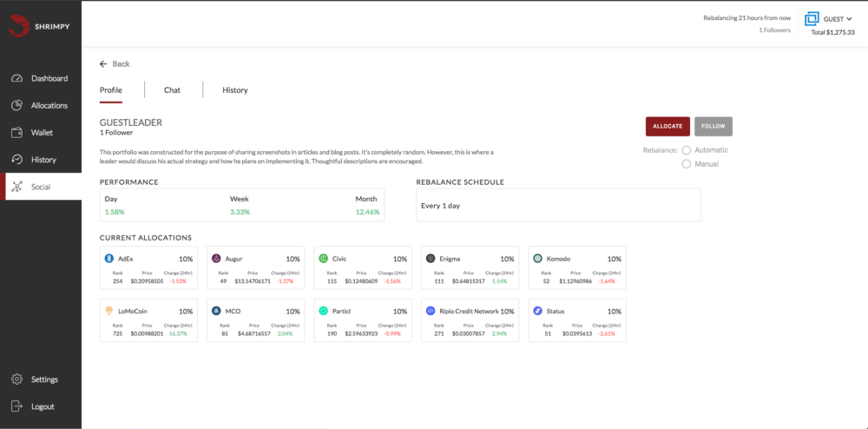This screenshot has width=868, height=429.
Task: Click the red ALLOCATE button
Action: coord(667,126)
